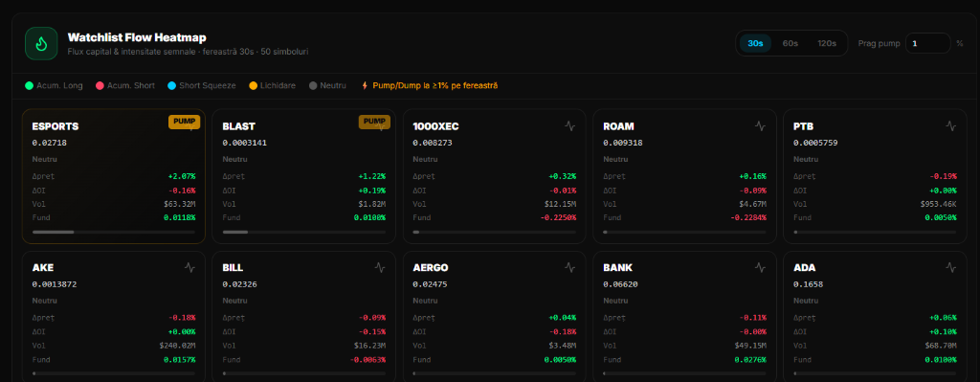Open the BANK symbol card title

[618, 267]
